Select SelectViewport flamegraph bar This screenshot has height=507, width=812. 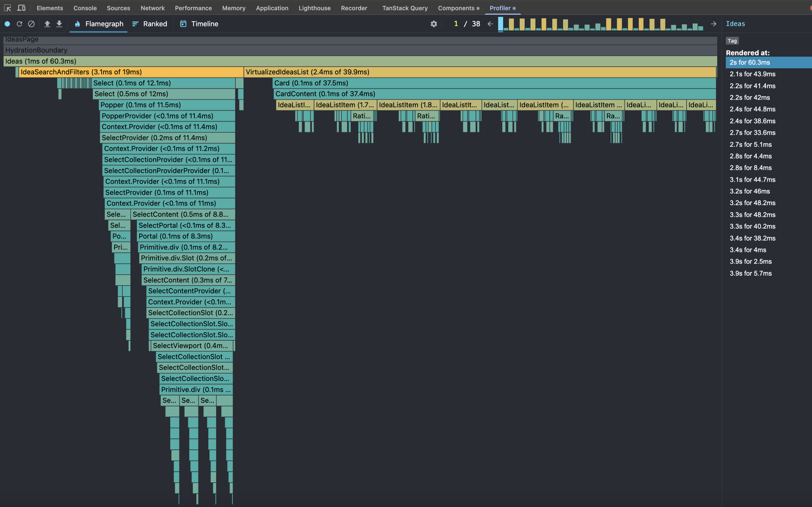point(192,346)
